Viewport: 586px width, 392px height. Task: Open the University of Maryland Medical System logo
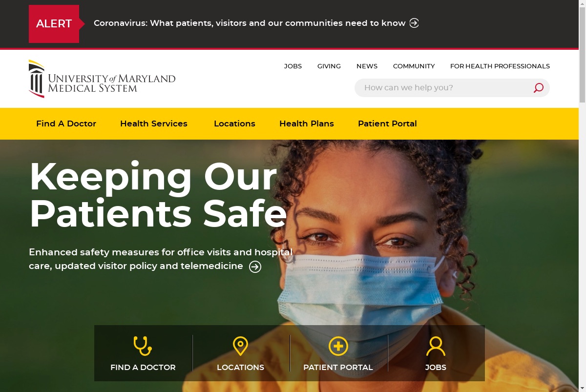(102, 79)
